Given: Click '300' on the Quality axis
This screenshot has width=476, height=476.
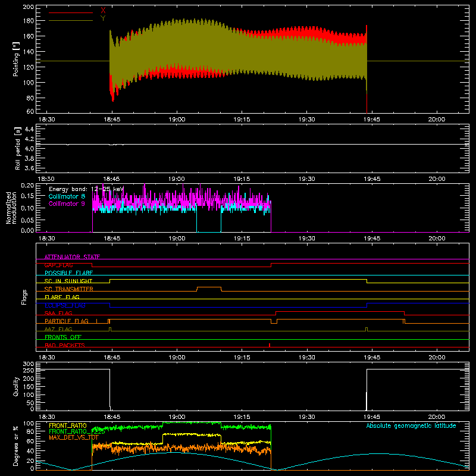Looking at the screenshot, I should coord(29,364).
